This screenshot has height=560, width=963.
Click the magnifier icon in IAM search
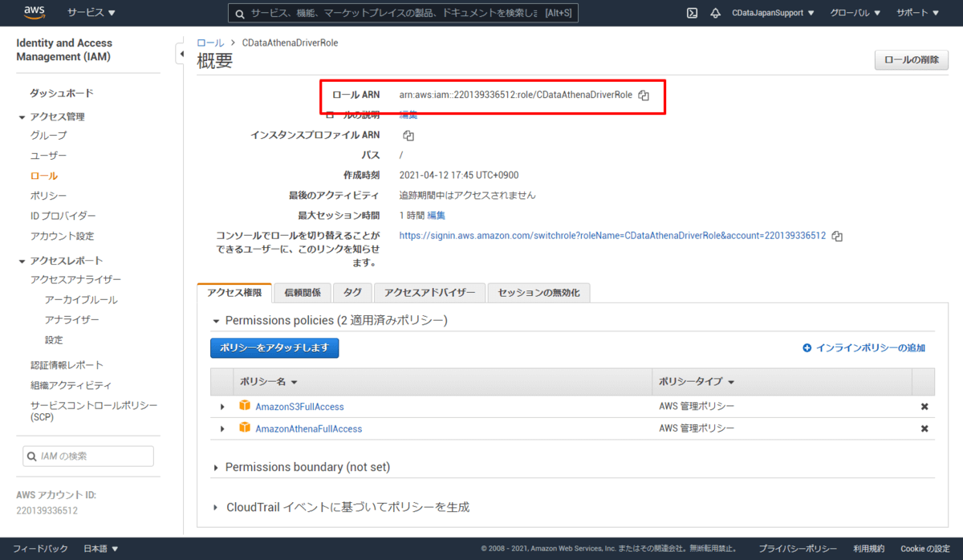point(31,457)
